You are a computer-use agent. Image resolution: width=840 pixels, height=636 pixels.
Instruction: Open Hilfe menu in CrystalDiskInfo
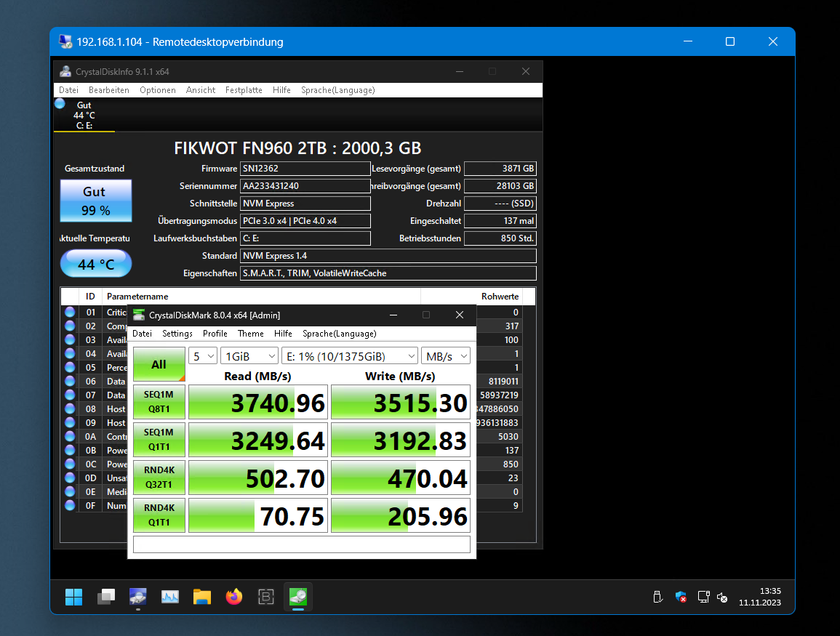pyautogui.click(x=281, y=90)
